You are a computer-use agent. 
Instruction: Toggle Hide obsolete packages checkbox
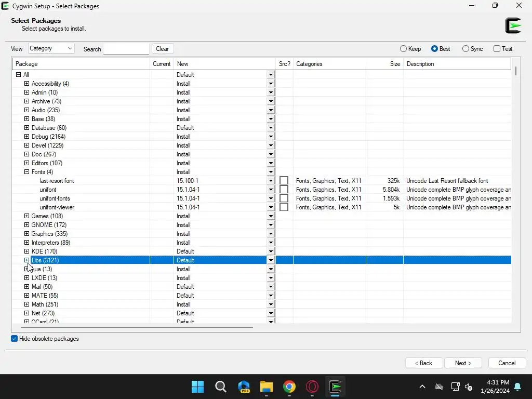point(14,339)
